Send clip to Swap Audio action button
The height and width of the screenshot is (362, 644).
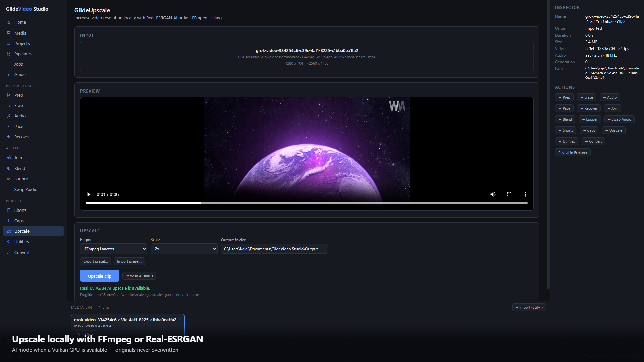[x=619, y=119]
